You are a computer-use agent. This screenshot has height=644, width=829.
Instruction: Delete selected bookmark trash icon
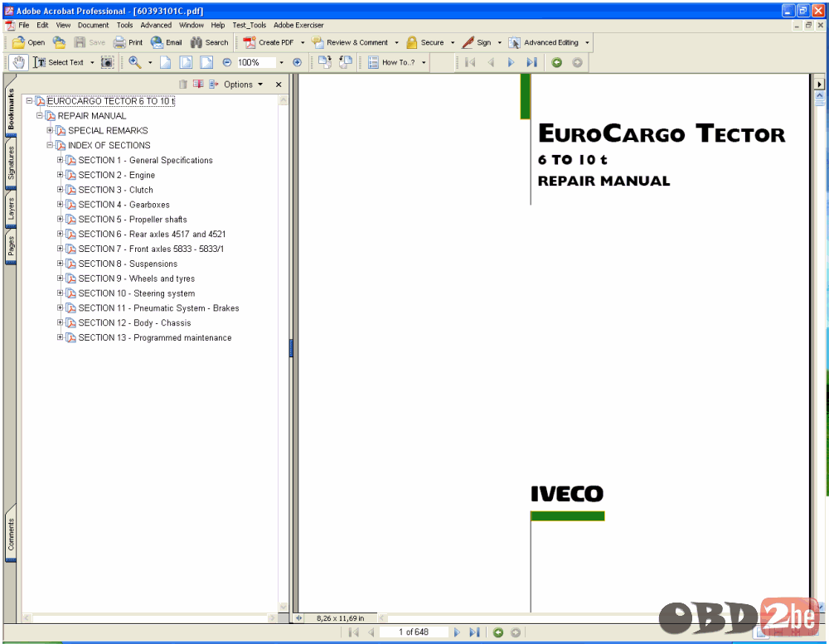click(183, 84)
